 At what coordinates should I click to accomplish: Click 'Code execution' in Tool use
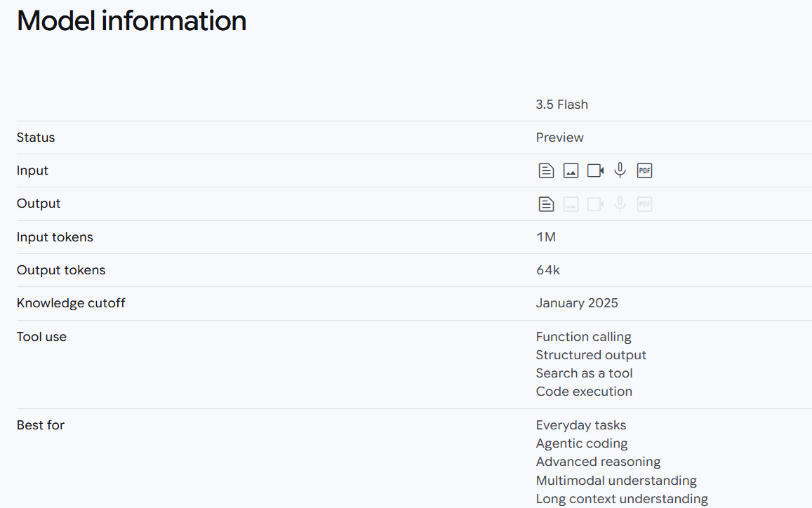584,392
